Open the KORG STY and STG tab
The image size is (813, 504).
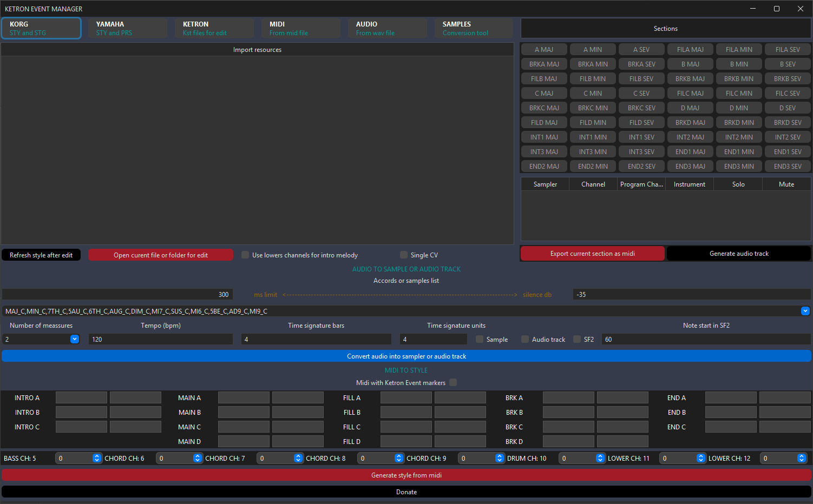[x=41, y=28]
